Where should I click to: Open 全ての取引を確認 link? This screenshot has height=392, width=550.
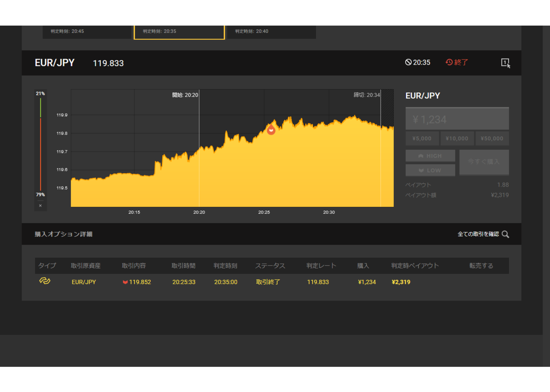click(x=478, y=234)
